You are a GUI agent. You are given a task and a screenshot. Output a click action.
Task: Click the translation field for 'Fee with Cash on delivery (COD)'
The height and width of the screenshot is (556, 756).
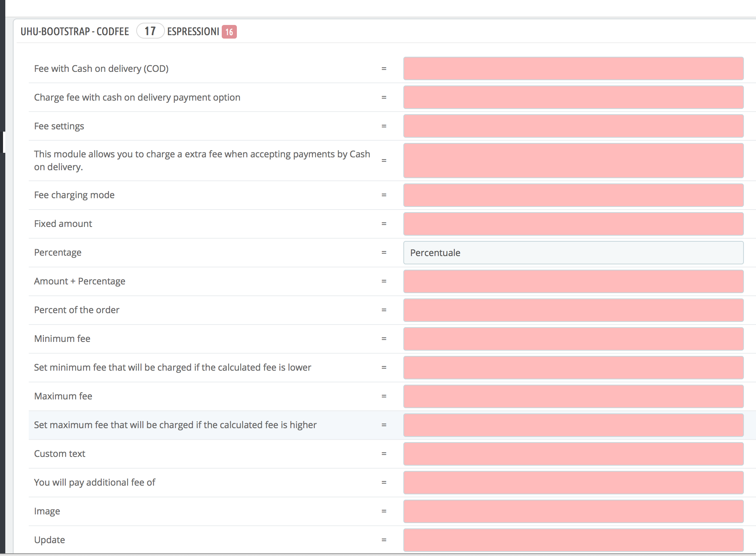(573, 68)
